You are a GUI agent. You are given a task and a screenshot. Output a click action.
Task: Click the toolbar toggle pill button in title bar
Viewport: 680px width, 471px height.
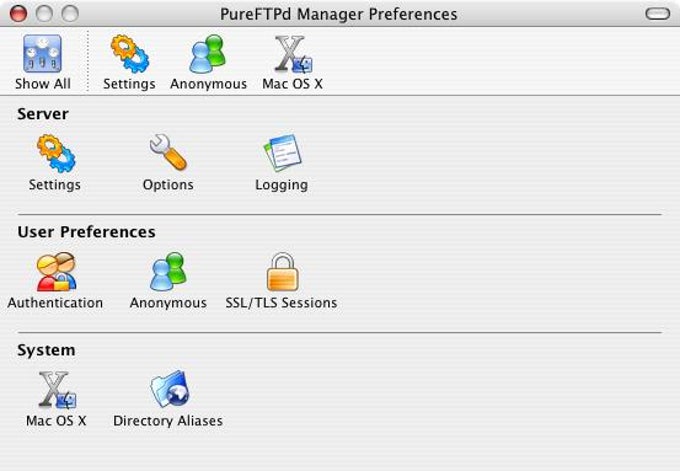point(658,14)
